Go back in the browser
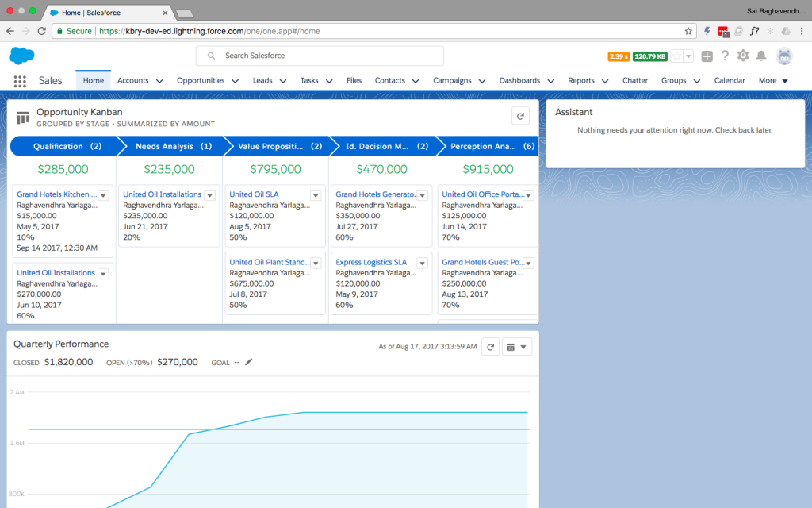812x508 pixels. coord(10,31)
